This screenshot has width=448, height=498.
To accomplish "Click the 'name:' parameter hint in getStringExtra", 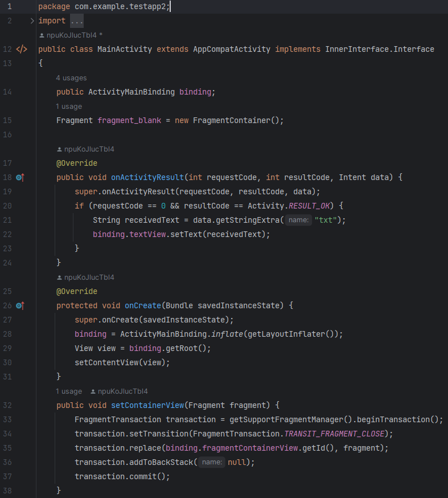I will pyautogui.click(x=298, y=220).
